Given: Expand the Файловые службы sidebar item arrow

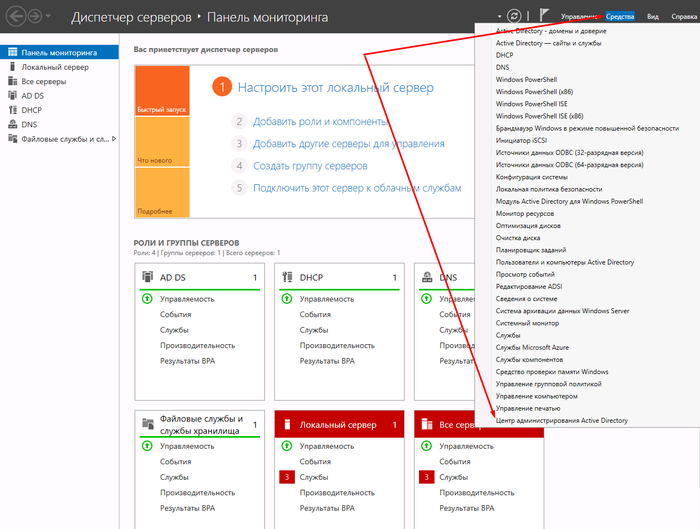Looking at the screenshot, I should 114,139.
